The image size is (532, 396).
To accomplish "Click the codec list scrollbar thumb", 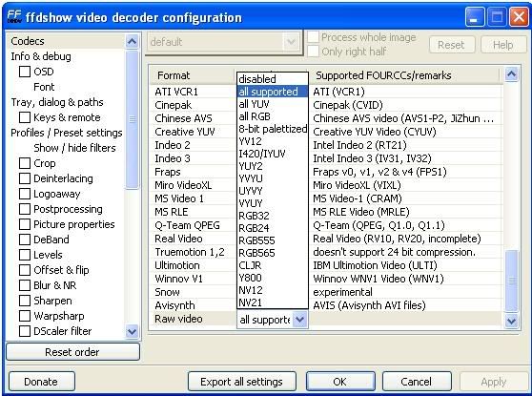I will [511, 281].
